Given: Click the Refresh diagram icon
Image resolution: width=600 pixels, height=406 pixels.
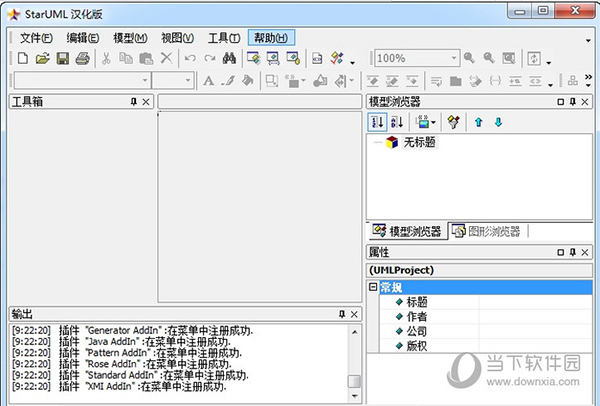Looking at the screenshot, I should coord(534,59).
